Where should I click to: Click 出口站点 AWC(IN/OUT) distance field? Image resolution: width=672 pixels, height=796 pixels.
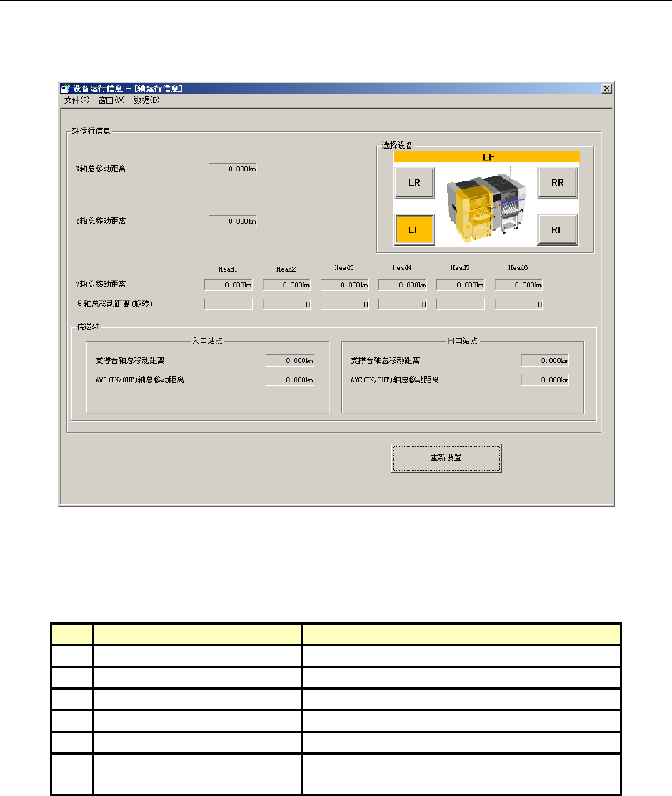545,380
